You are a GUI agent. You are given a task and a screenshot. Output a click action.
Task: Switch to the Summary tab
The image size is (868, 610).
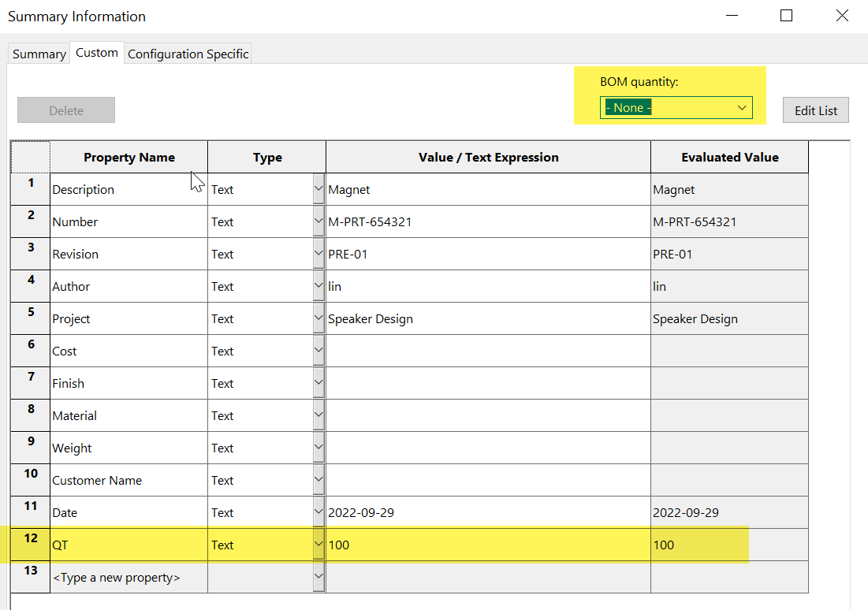click(x=38, y=53)
